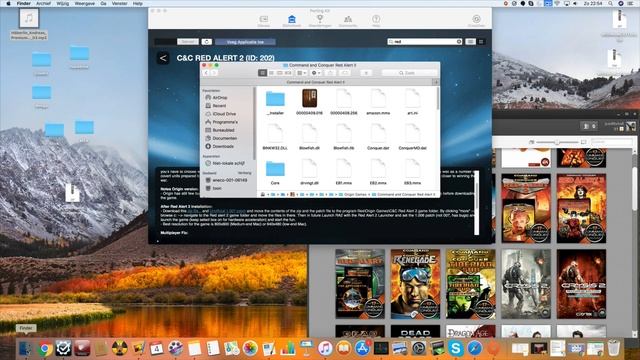
Task: Open the community icon in Porting Kit toolbar
Action: coord(348,20)
